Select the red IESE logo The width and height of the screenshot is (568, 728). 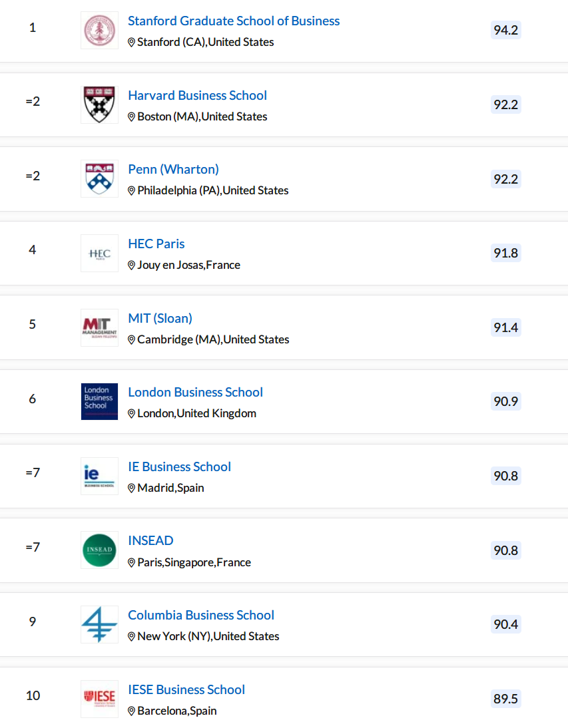coord(99,699)
